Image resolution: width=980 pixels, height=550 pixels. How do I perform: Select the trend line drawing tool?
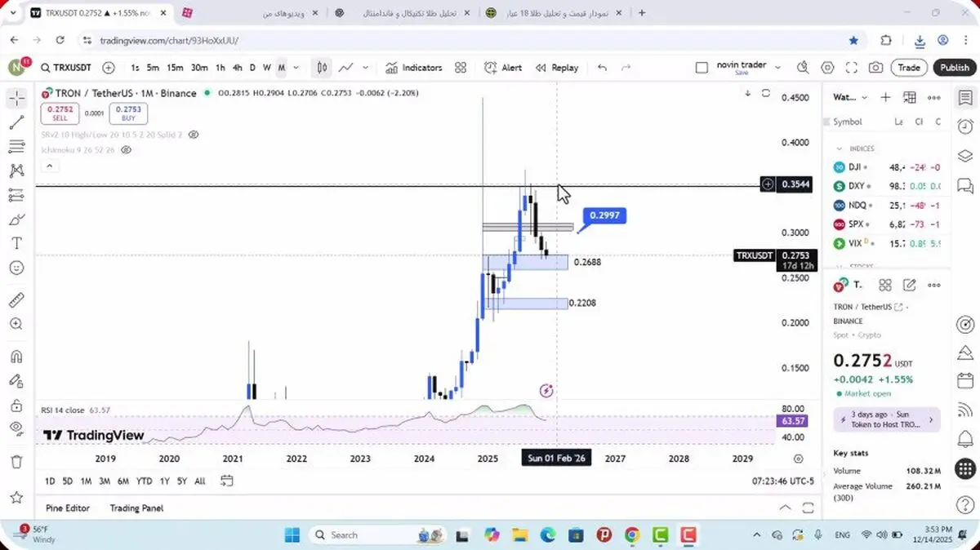(x=16, y=123)
